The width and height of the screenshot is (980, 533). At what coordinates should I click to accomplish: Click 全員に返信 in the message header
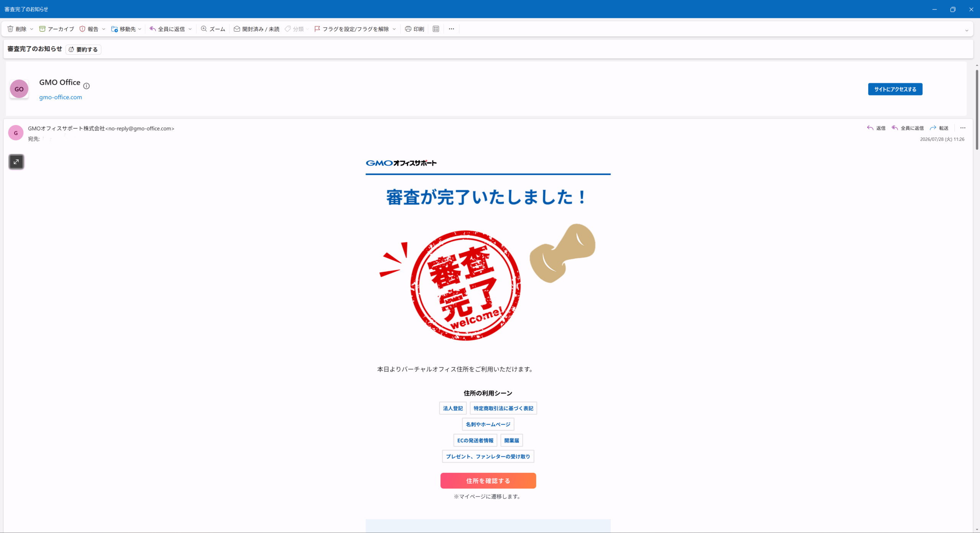[x=907, y=128]
